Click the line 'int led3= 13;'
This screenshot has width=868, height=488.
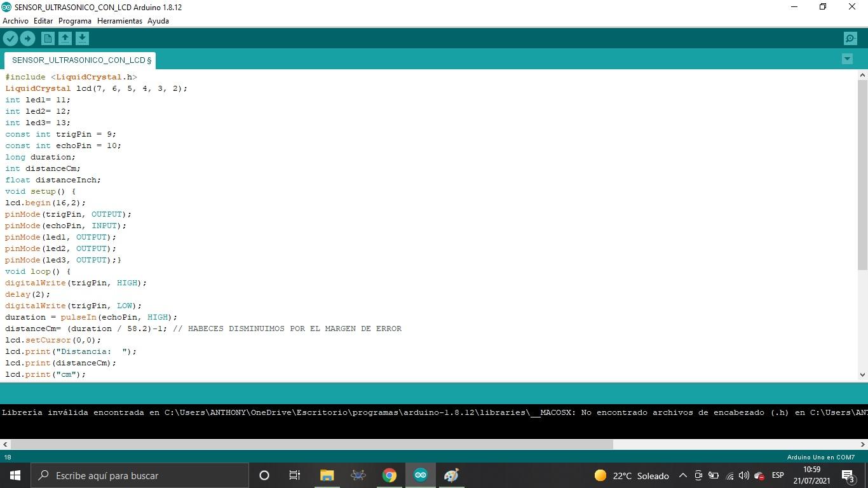tap(38, 123)
